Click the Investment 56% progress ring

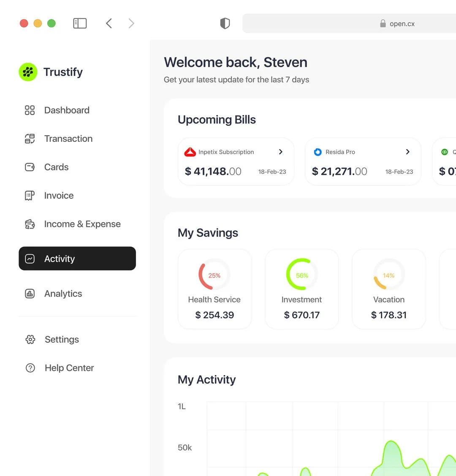302,275
